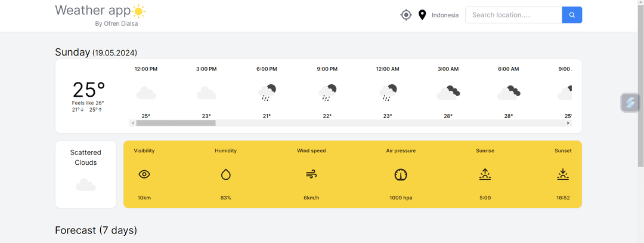Click the 25° current temperature
Screen dimensions: 644x243
(x=89, y=90)
